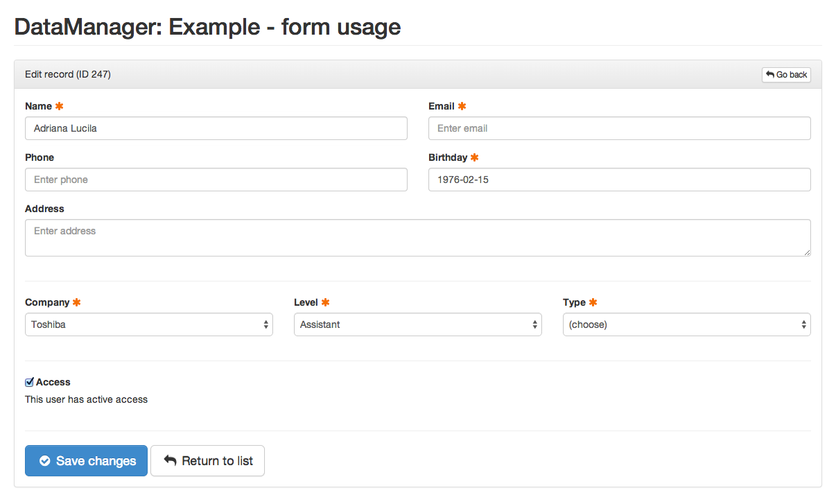Click the orange asterisk beside Type
This screenshot has width=836, height=504.
[x=593, y=302]
